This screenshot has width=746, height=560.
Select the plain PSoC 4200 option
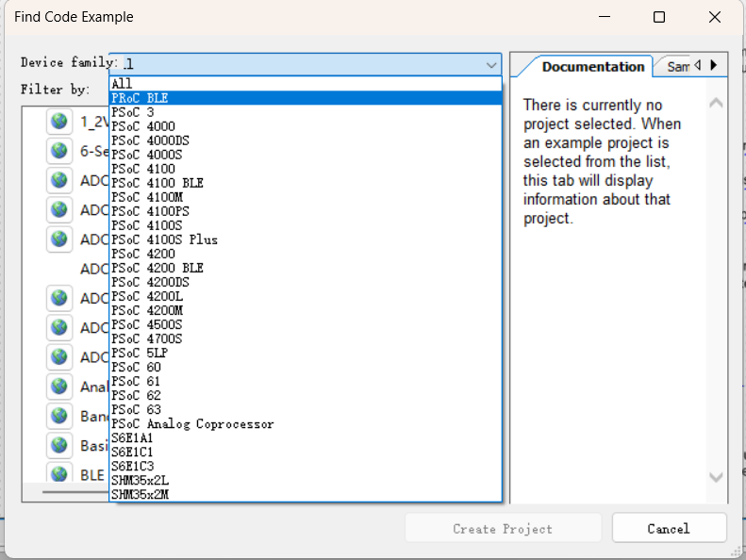(x=306, y=254)
